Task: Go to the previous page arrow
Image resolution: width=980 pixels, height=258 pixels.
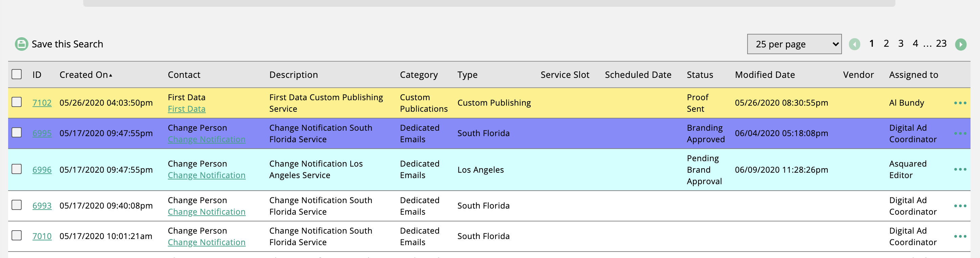Action: pos(854,44)
